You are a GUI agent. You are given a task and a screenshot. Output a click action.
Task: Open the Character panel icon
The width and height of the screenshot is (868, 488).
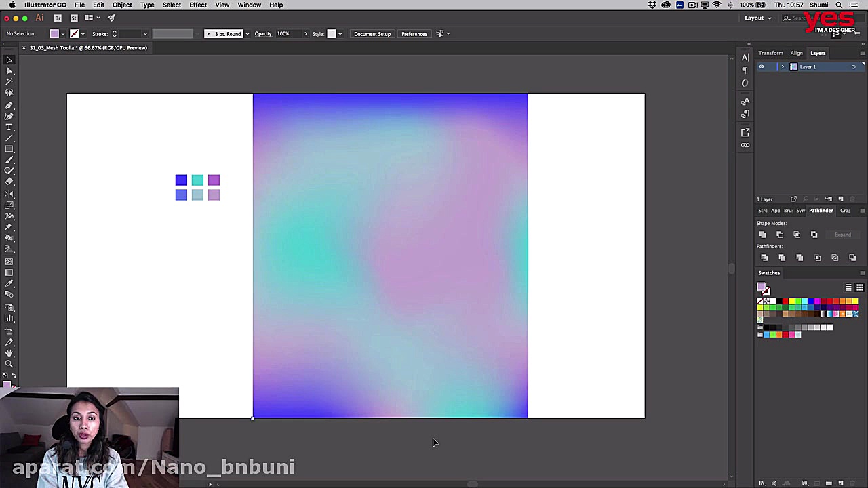[x=745, y=58]
